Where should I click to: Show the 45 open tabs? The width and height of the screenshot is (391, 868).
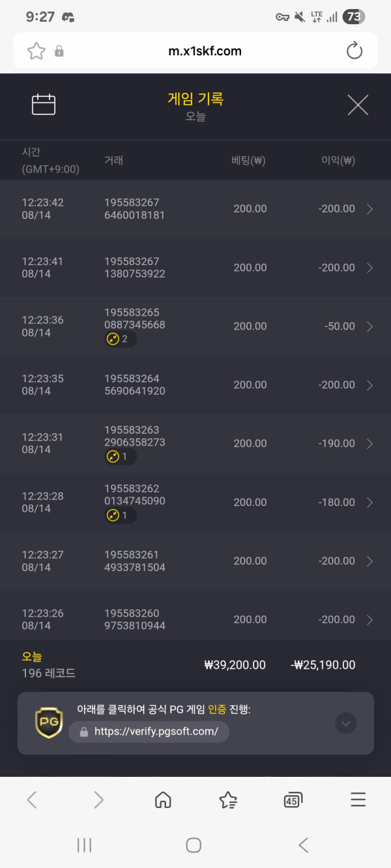pyautogui.click(x=293, y=800)
